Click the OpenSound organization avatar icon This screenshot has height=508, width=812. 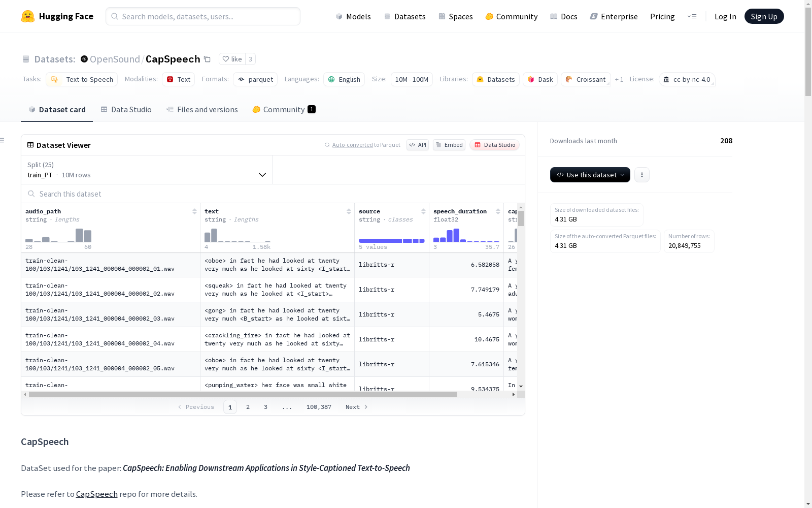[x=84, y=59]
